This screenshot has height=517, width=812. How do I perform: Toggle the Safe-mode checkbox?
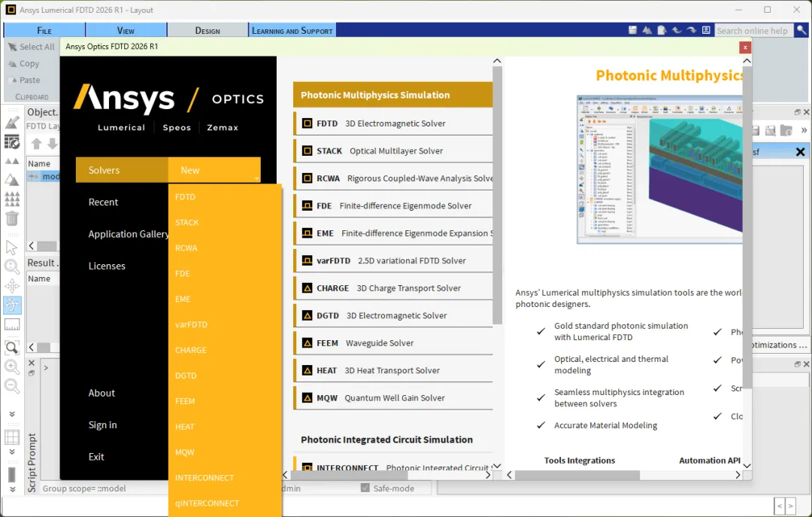[365, 488]
